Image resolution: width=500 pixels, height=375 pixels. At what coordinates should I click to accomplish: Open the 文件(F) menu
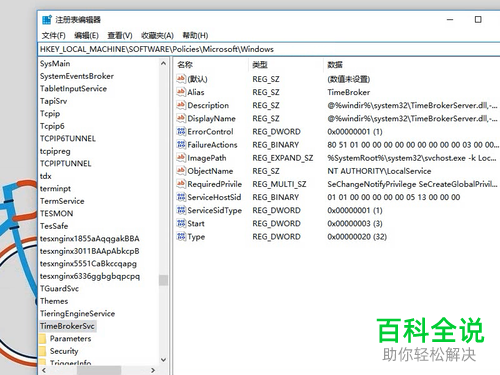pyautogui.click(x=53, y=35)
